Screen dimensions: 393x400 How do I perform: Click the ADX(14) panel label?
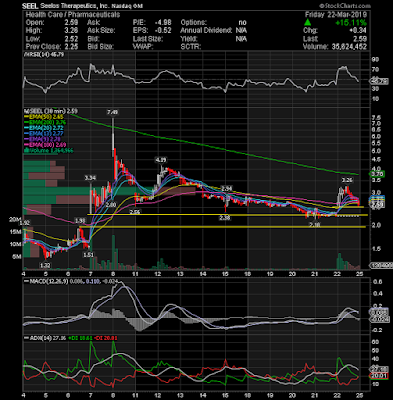pos(39,338)
